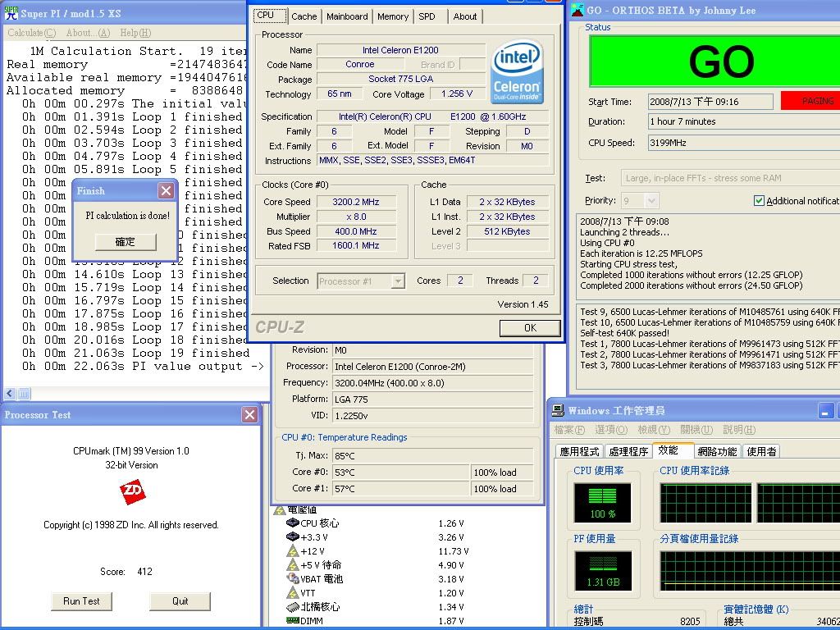Select the CPU tab in CPU-Z

269,16
